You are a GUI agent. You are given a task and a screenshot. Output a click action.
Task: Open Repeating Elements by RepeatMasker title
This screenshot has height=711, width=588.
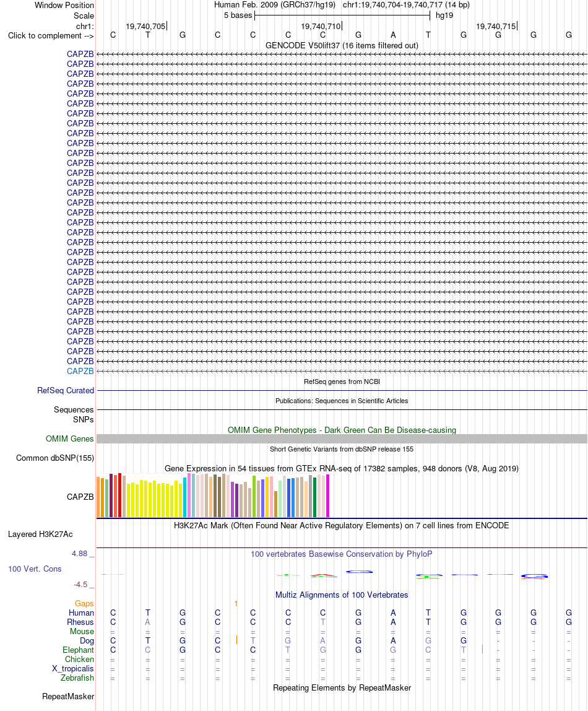342,688
